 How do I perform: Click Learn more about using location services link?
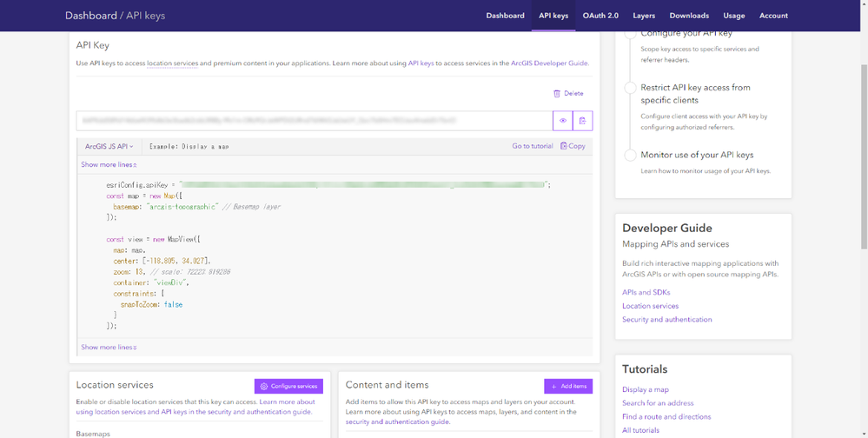tap(195, 407)
